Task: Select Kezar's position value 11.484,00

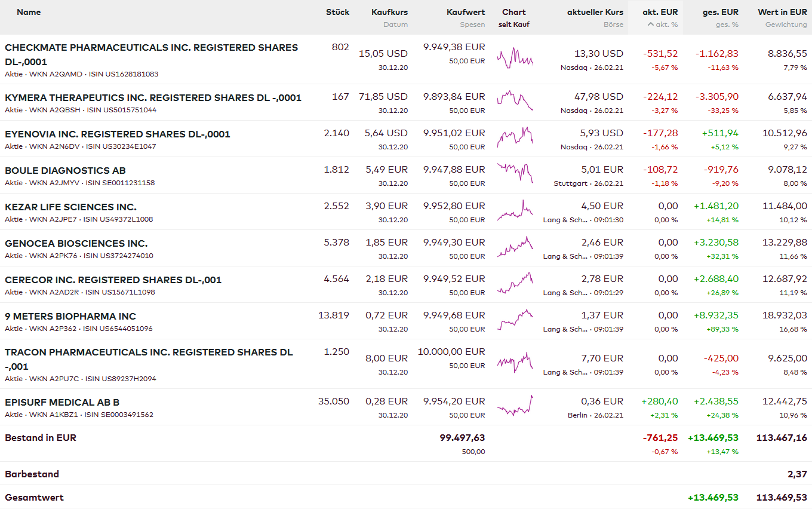Action: pos(785,206)
